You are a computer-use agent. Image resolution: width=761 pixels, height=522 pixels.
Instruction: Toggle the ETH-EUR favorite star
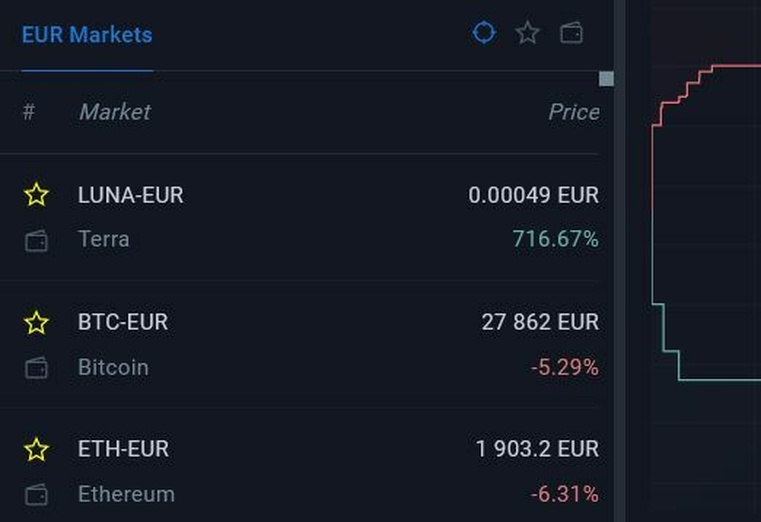[36, 449]
